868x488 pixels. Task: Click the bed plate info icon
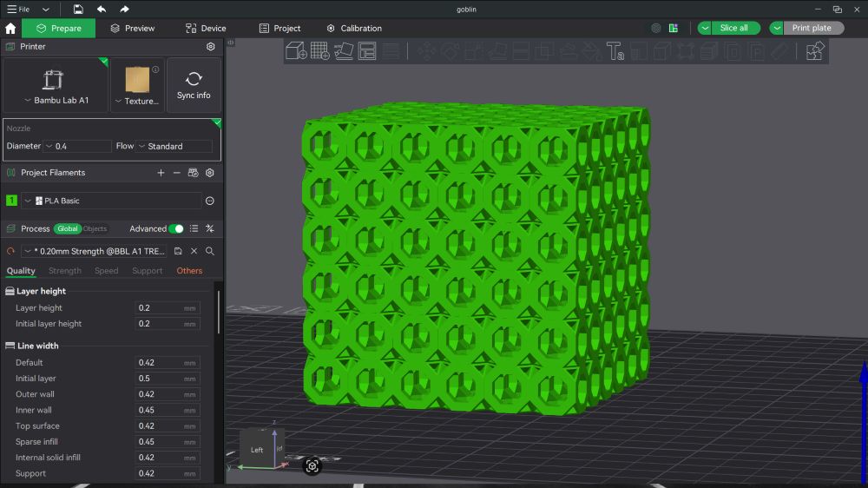click(x=155, y=69)
